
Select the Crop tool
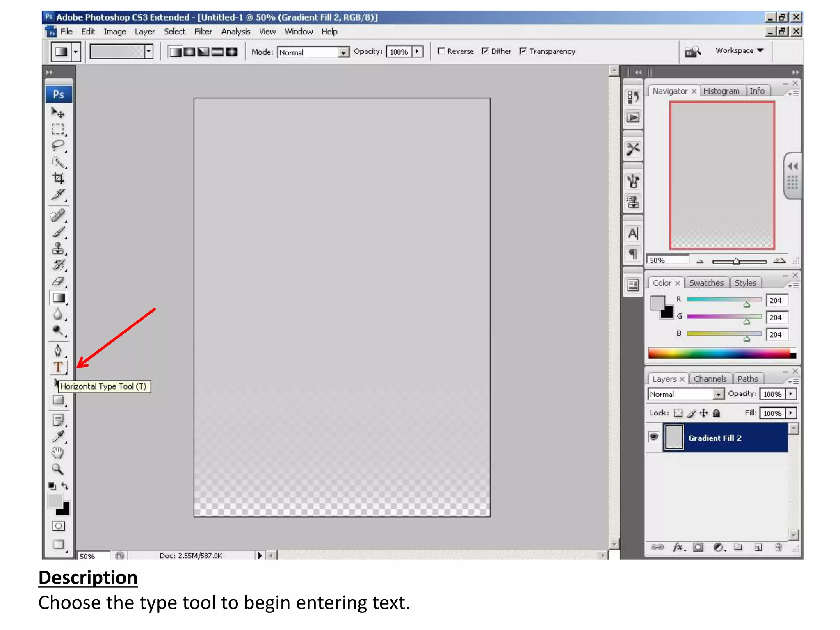click(58, 178)
